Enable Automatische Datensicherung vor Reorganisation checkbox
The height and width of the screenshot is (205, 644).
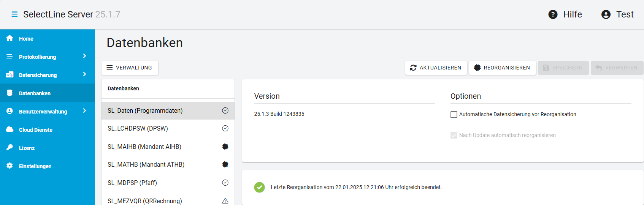[454, 114]
